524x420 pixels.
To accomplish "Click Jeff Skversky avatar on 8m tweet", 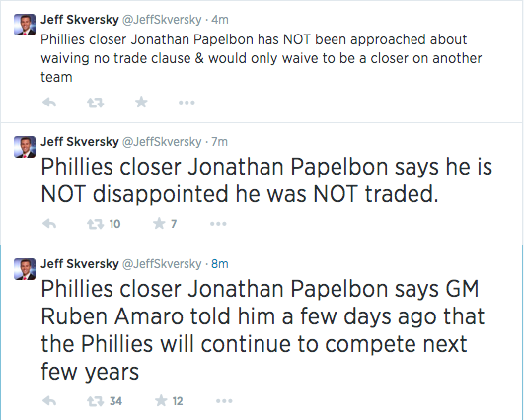I will point(25,269).
